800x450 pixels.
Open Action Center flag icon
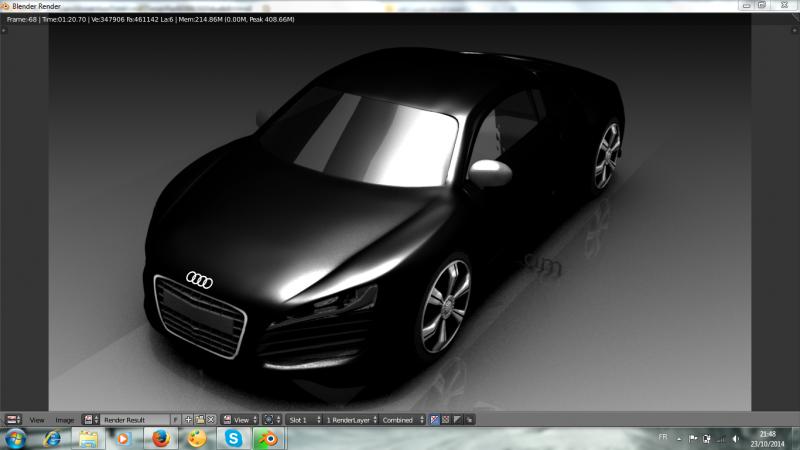pyautogui.click(x=693, y=439)
